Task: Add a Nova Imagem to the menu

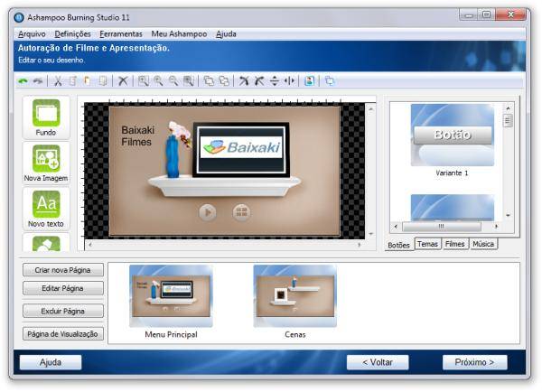Action: [46, 163]
